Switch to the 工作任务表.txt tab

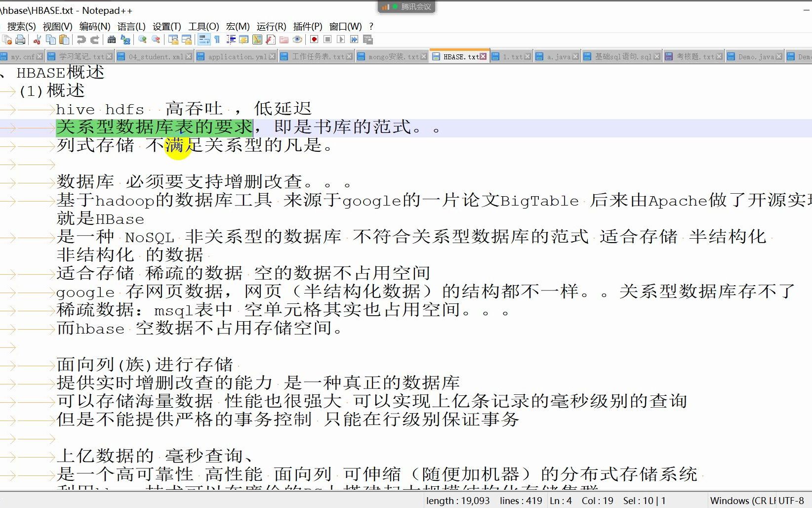[x=318, y=57]
